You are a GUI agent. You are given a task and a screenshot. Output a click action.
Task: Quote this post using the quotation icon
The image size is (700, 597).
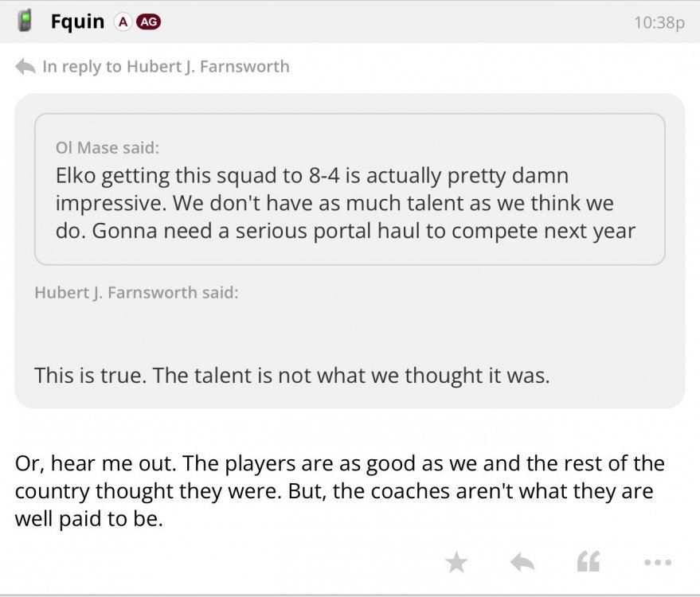click(588, 563)
